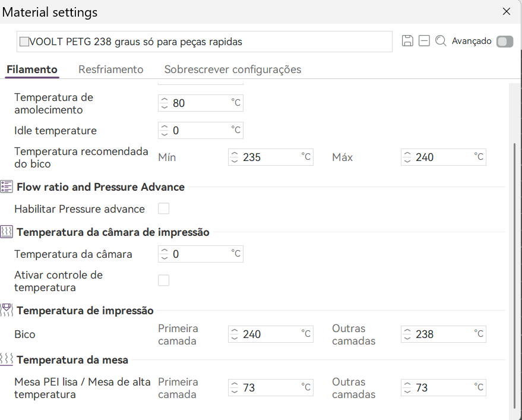This screenshot has height=420, width=522.
Task: Click stepper arrows for Temperatura de amolecimento
Action: coord(164,103)
